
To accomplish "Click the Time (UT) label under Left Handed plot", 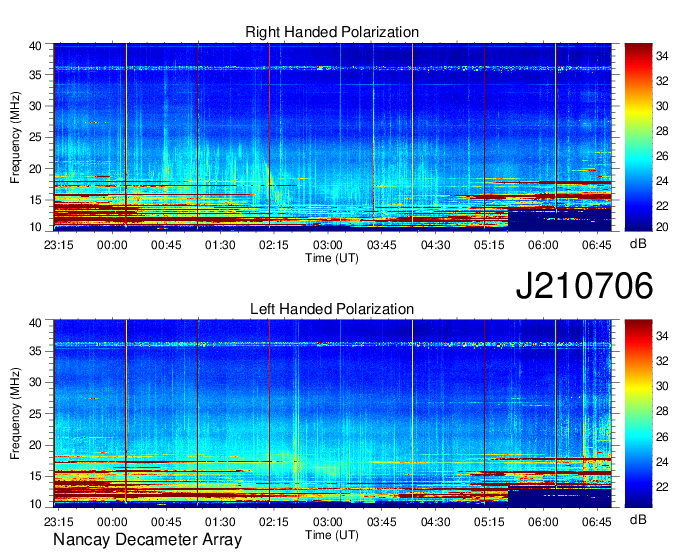I will coord(332,535).
